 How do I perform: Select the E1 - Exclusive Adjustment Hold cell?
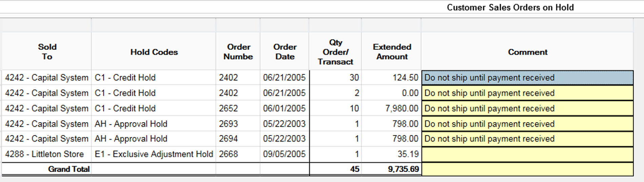coord(154,154)
